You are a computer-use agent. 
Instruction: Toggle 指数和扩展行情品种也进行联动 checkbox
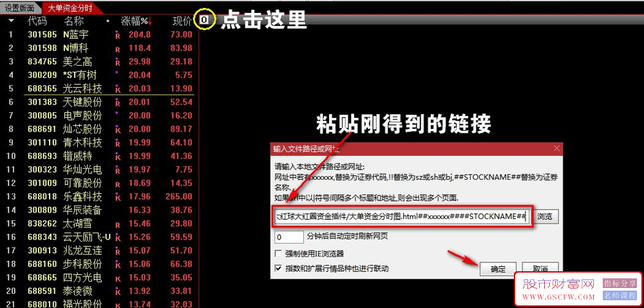(x=278, y=269)
